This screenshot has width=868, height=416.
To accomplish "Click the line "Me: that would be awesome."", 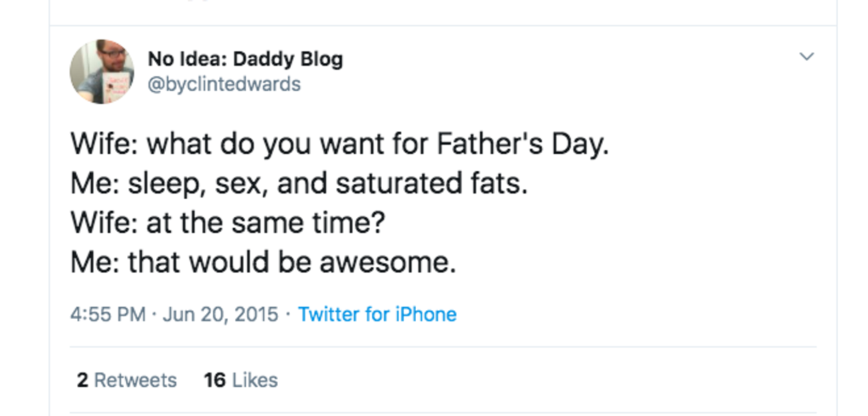I will point(263,263).
